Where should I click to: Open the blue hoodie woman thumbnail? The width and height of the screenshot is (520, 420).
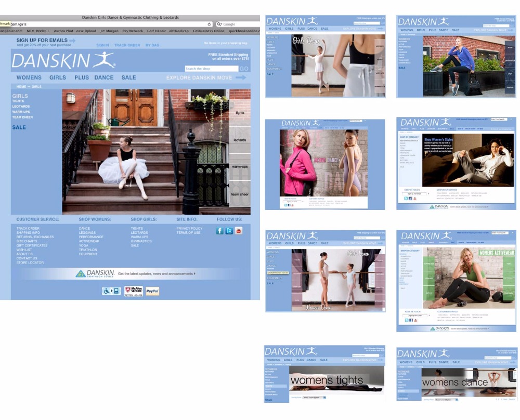[457, 56]
